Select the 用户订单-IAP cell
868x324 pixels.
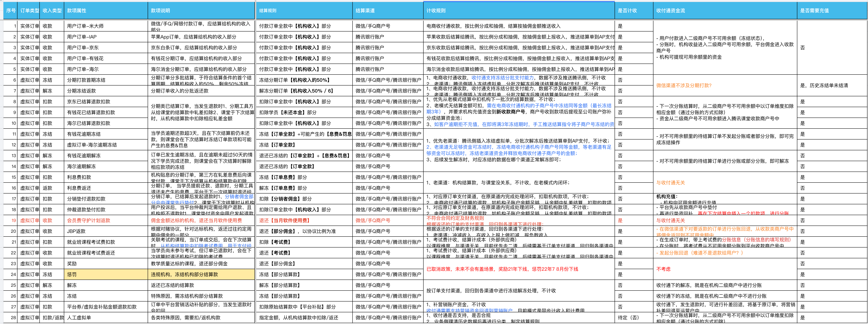click(x=106, y=37)
